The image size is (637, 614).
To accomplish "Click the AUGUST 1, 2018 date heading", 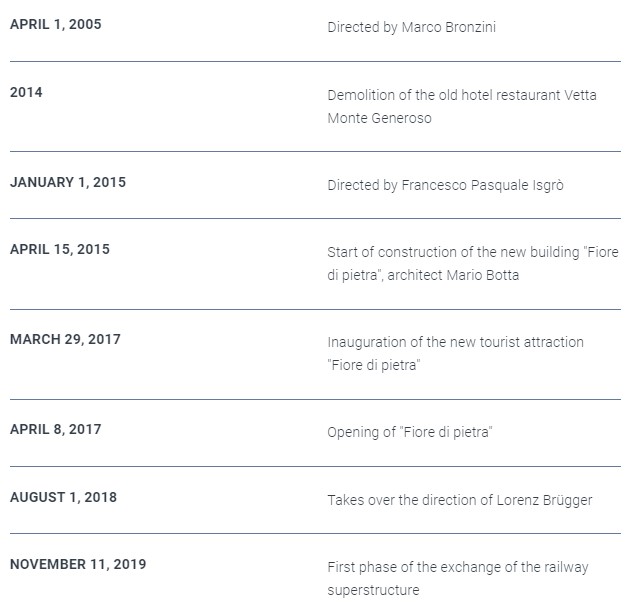I will pyautogui.click(x=63, y=497).
